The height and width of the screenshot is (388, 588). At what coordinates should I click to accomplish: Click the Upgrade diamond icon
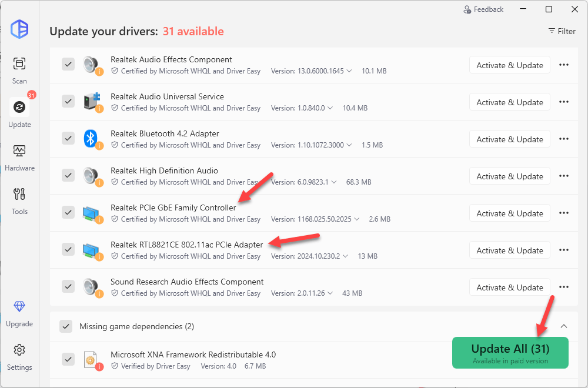19,307
